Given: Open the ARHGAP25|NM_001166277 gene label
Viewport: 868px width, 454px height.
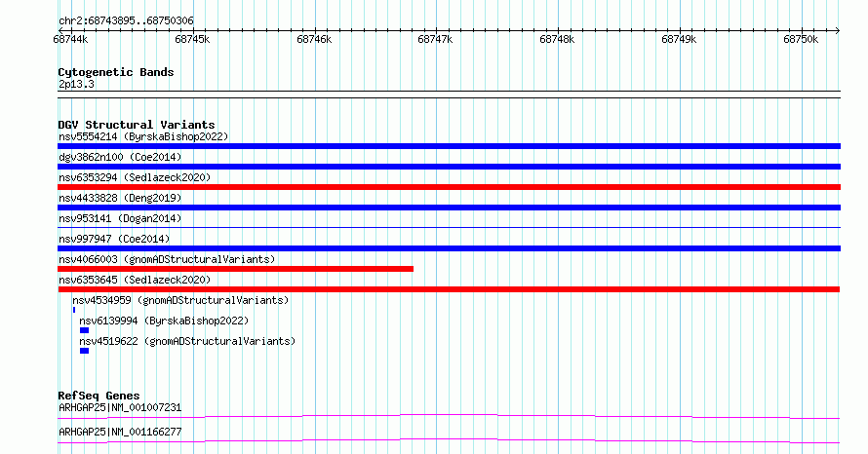Looking at the screenshot, I should (x=120, y=432).
